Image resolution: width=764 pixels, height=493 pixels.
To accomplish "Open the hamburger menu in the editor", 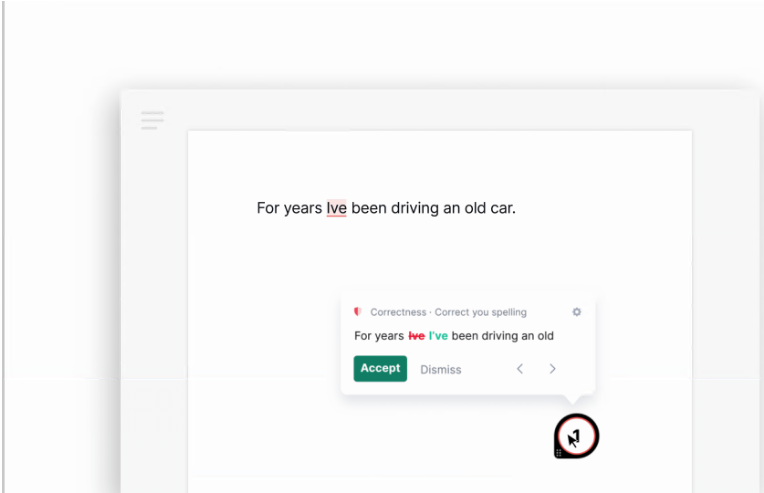I will coord(152,120).
